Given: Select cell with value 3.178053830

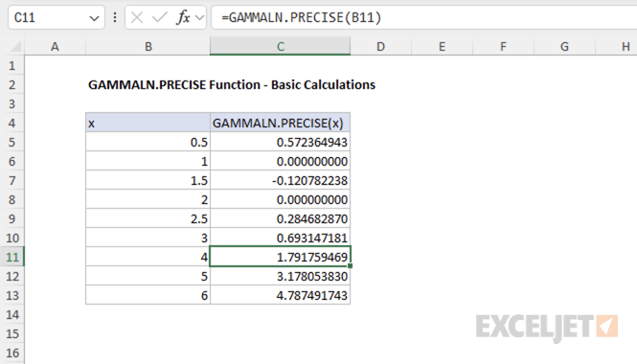Looking at the screenshot, I should (x=280, y=276).
